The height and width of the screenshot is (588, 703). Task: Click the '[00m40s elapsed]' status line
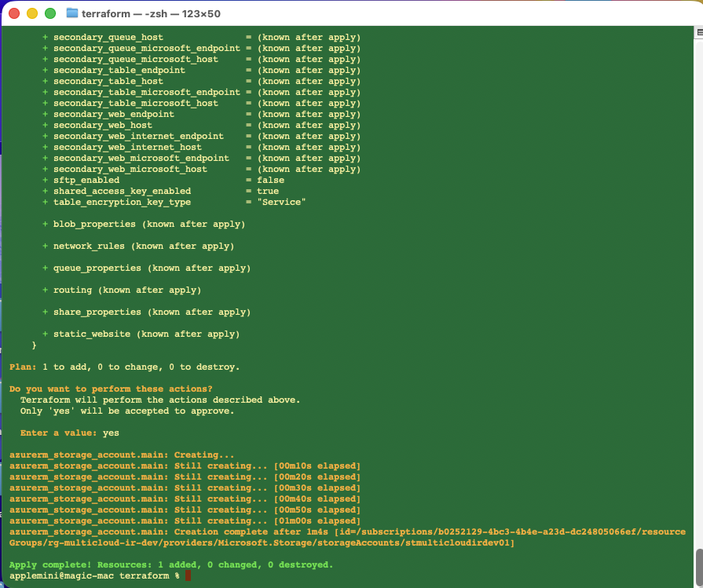185,499
